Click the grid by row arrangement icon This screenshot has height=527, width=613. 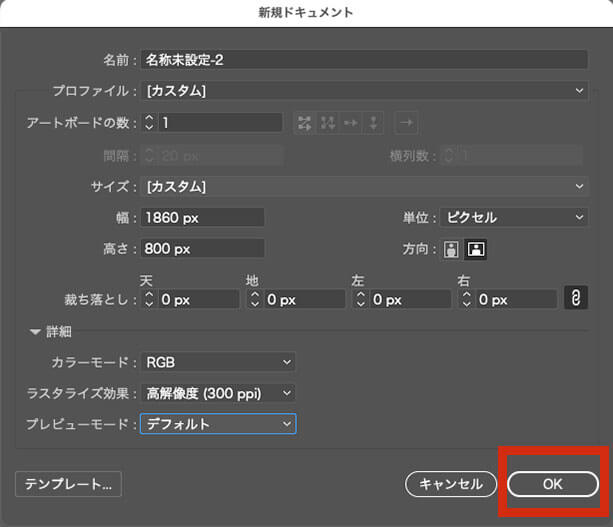[x=304, y=123]
